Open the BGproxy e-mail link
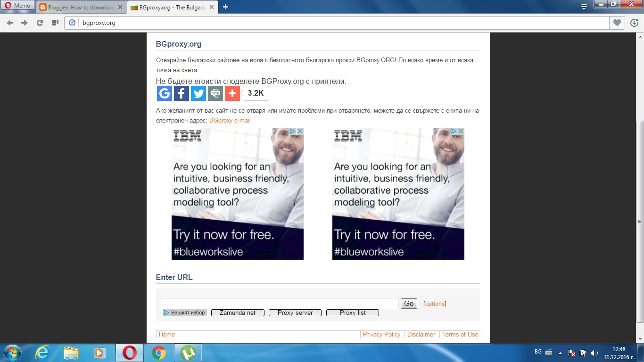644x362 pixels. point(230,121)
